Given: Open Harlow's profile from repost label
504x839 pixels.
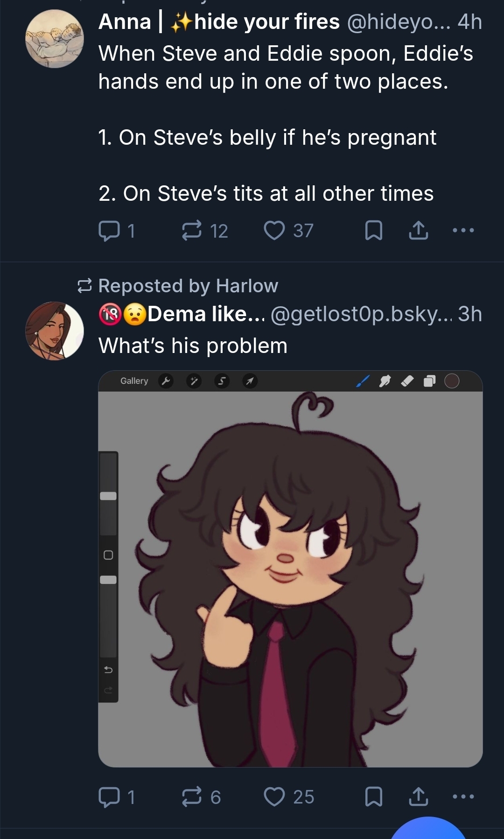Looking at the screenshot, I should pyautogui.click(x=246, y=286).
